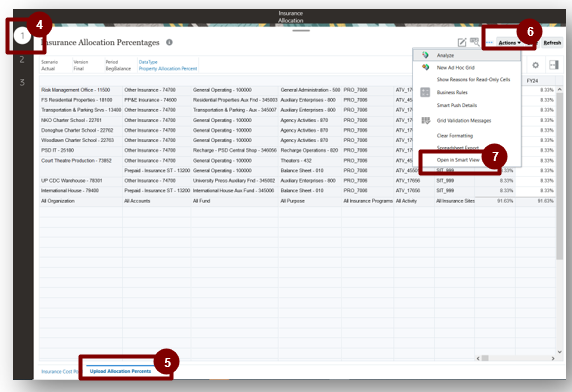
Task: Switch to Upload Allocation Percents tab
Action: (120, 371)
